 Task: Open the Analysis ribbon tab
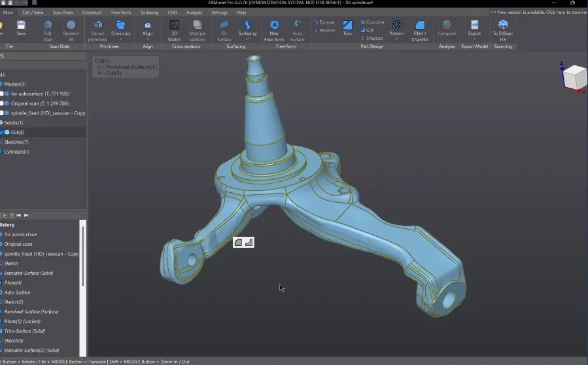[x=194, y=12]
